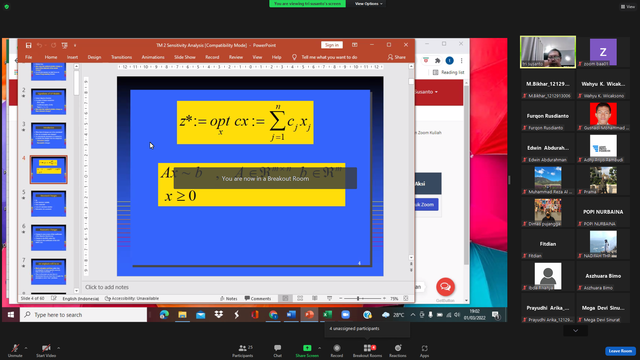Click the Zoom Record button

[x=337, y=350]
